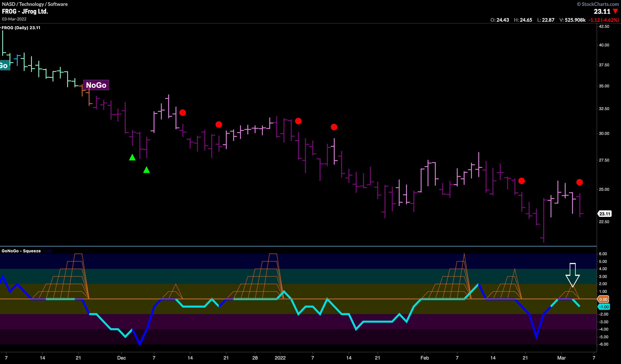The width and height of the screenshot is (621, 364).
Task: Click the red down-triangle beside 23.11
Action: point(615,11)
